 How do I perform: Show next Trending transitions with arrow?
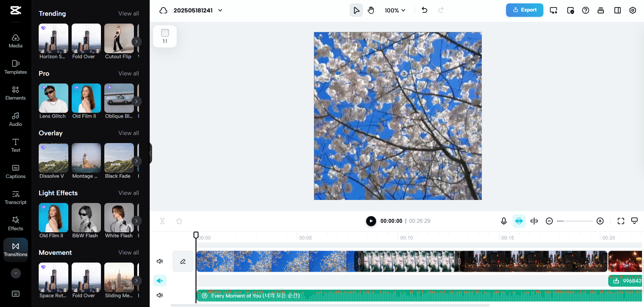click(x=136, y=42)
